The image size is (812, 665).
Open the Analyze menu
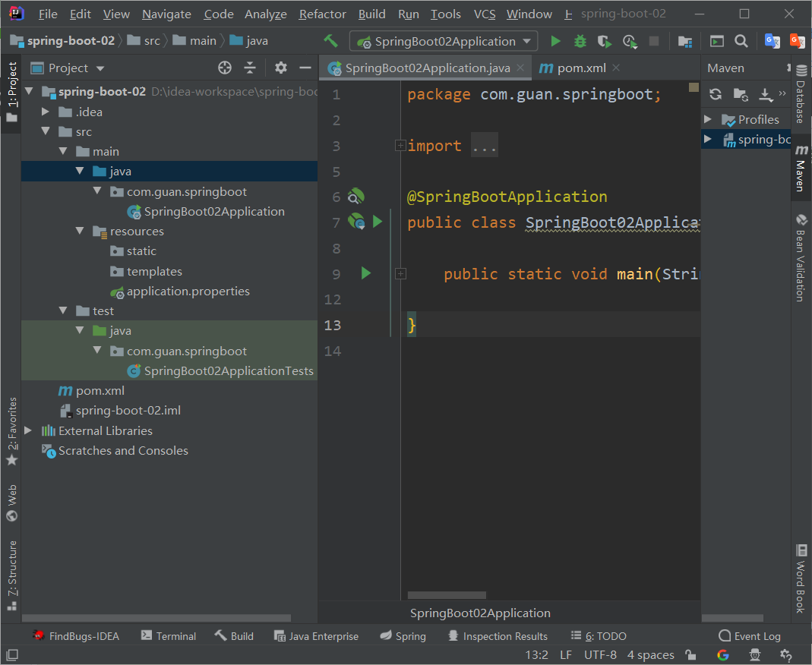pos(266,14)
